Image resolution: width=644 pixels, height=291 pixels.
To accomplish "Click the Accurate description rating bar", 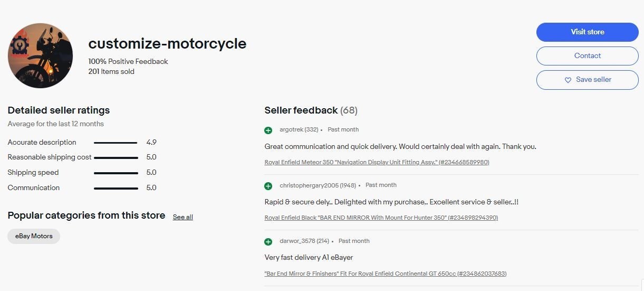I will [x=116, y=143].
